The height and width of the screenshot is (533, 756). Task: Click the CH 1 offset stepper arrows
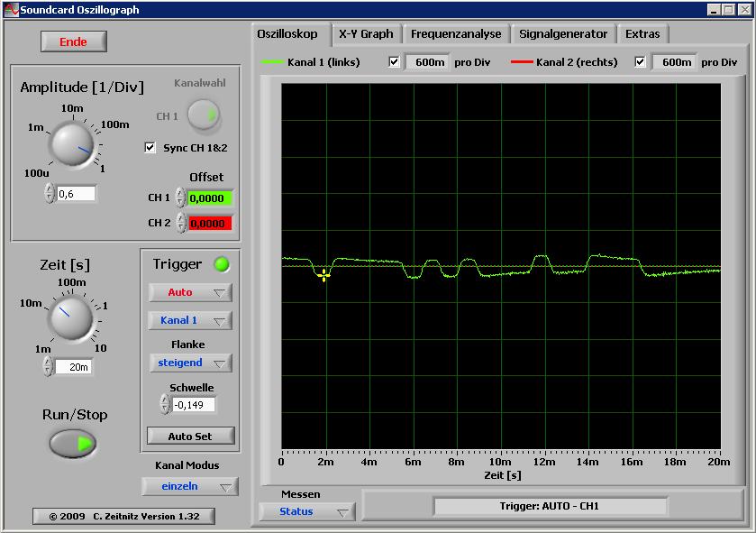pyautogui.click(x=180, y=198)
